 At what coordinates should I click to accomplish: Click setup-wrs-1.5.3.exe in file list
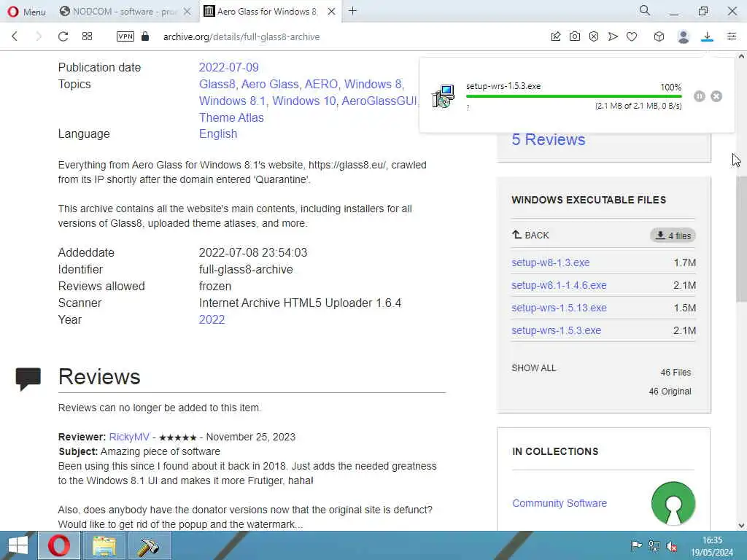pos(556,330)
